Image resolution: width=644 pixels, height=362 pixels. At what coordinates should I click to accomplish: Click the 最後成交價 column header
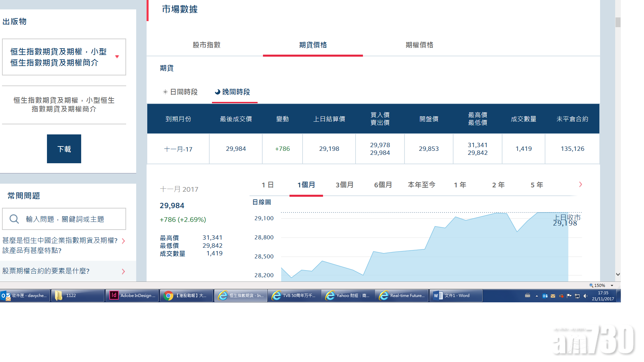pyautogui.click(x=236, y=119)
